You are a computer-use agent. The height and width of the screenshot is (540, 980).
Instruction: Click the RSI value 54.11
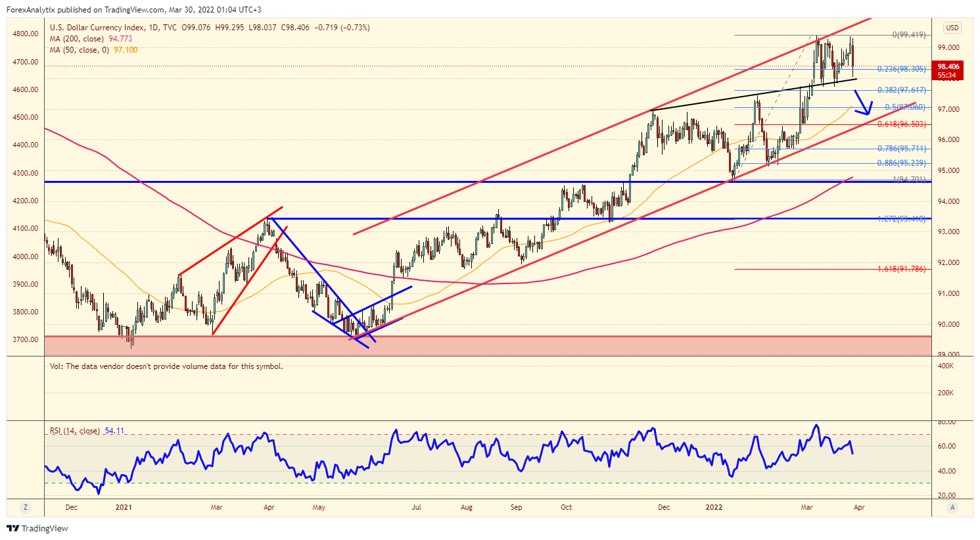[x=114, y=431]
